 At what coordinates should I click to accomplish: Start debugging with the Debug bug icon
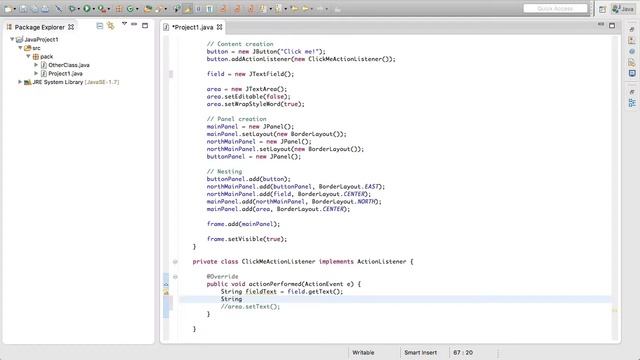coord(72,9)
